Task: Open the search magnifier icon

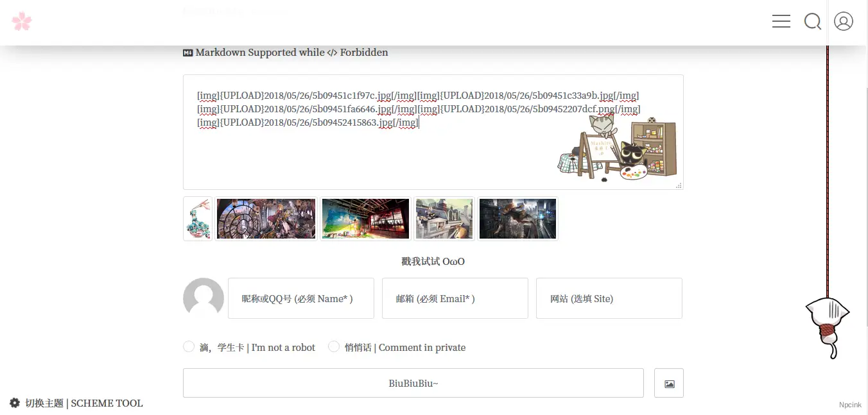Action: pos(813,22)
